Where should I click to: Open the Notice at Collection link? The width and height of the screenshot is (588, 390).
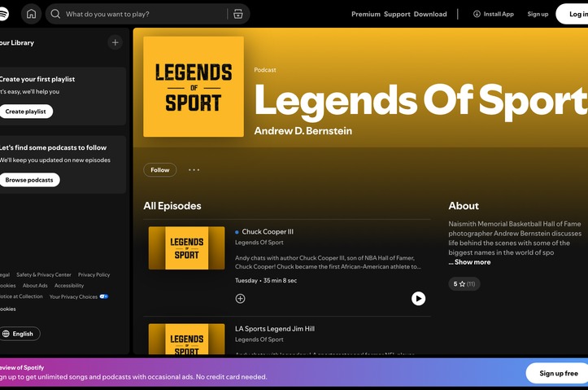click(x=21, y=296)
